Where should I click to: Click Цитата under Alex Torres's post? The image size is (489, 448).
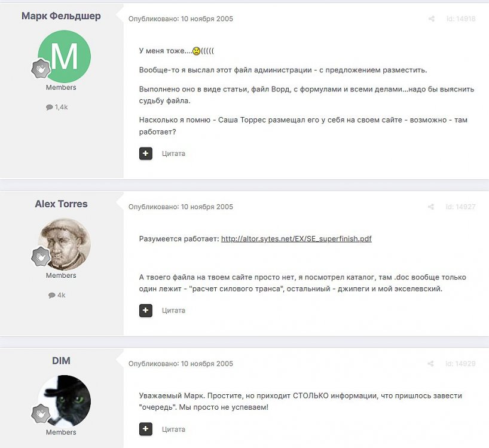click(173, 311)
